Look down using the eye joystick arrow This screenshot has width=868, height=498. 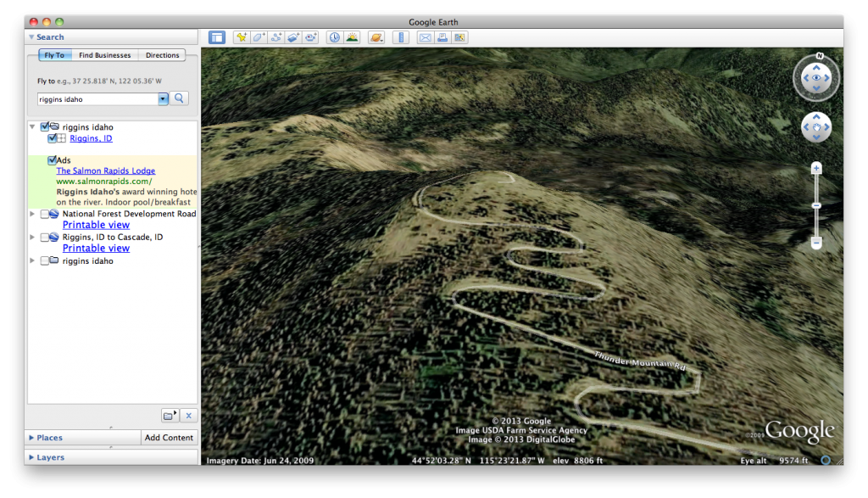click(816, 88)
